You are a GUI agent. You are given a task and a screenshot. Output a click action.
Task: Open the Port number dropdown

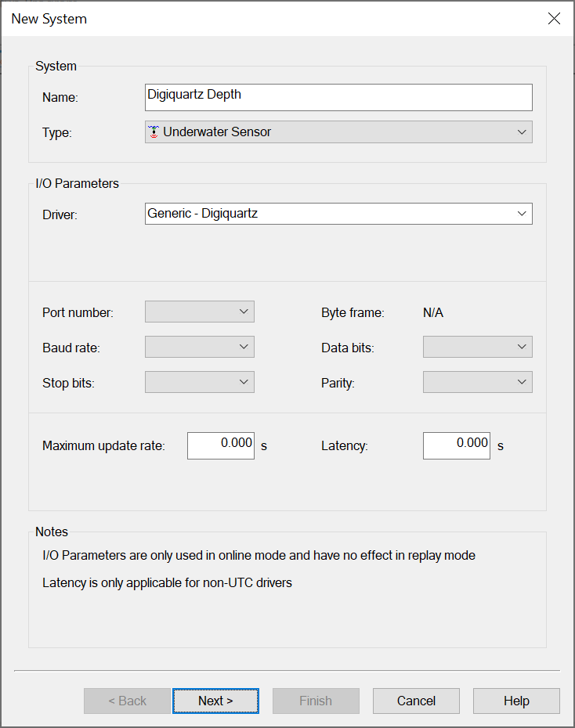(200, 312)
